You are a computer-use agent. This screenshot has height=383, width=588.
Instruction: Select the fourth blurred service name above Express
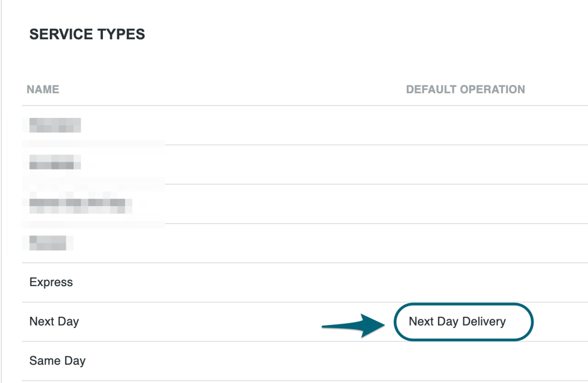tap(51, 243)
